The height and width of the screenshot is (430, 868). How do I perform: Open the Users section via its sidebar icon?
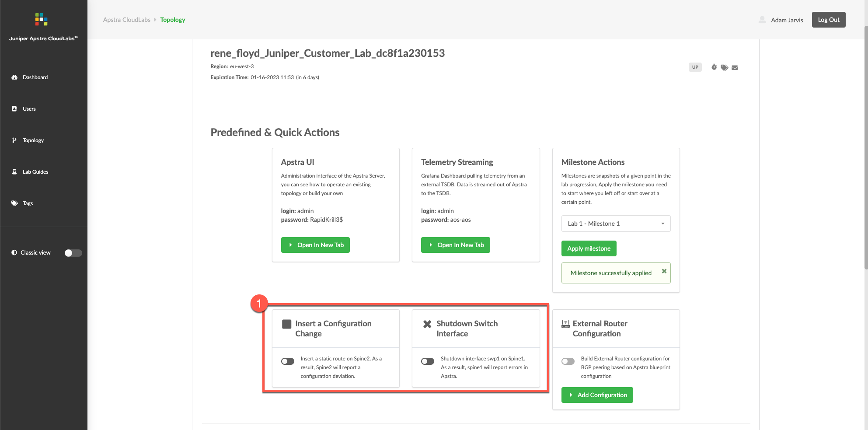click(x=16, y=108)
